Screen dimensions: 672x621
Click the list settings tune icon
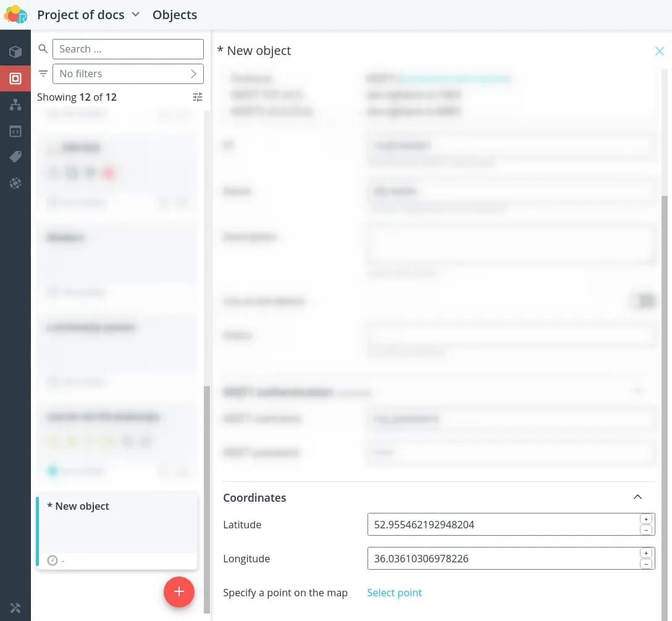click(x=197, y=97)
